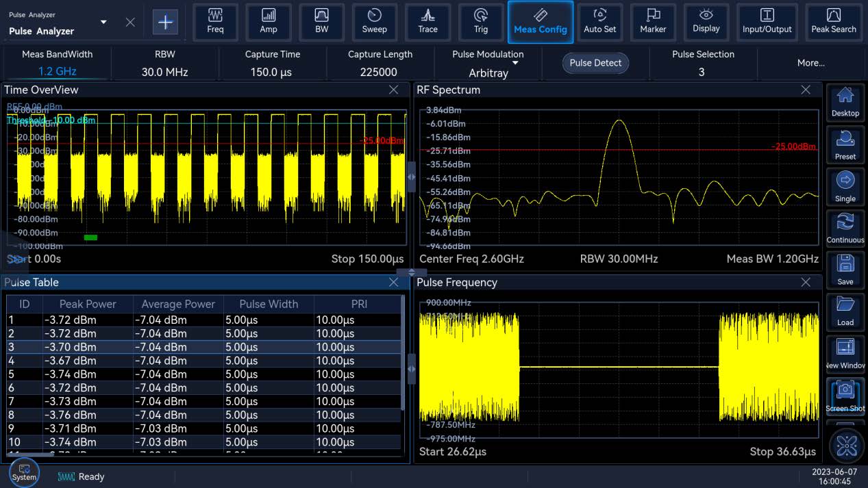Image resolution: width=868 pixels, height=488 pixels.
Task: Switch to Continuous sweep mode
Action: [845, 228]
